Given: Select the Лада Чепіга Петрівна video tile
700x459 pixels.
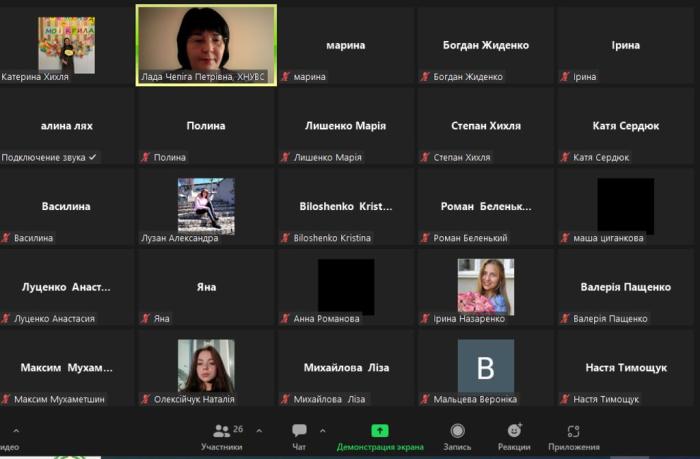Looking at the screenshot, I should 205,45.
